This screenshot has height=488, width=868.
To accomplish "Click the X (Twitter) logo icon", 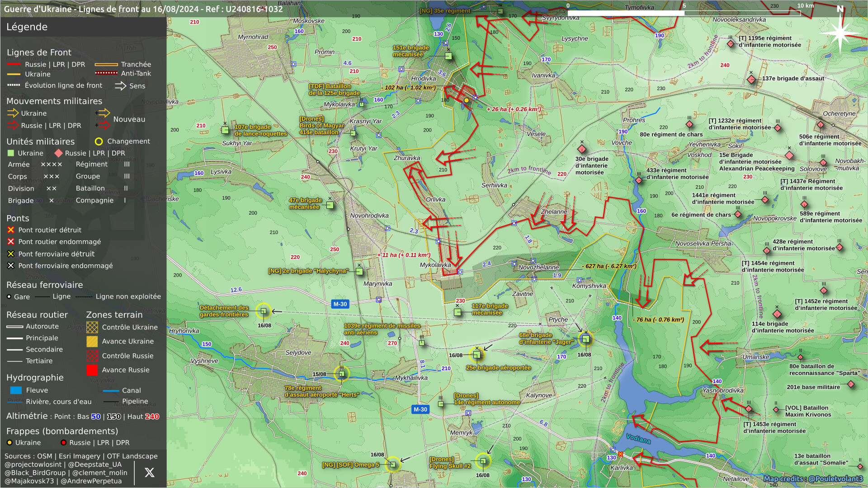I will [x=149, y=473].
